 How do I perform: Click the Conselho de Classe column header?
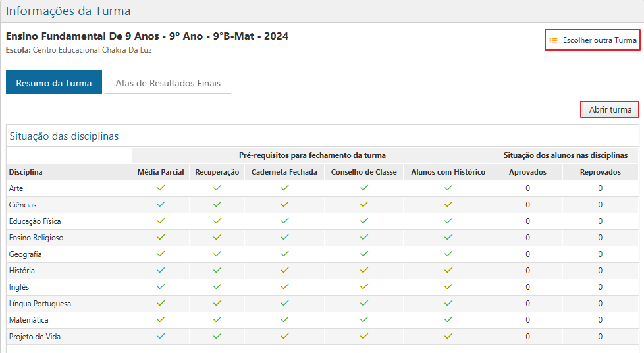coord(364,172)
